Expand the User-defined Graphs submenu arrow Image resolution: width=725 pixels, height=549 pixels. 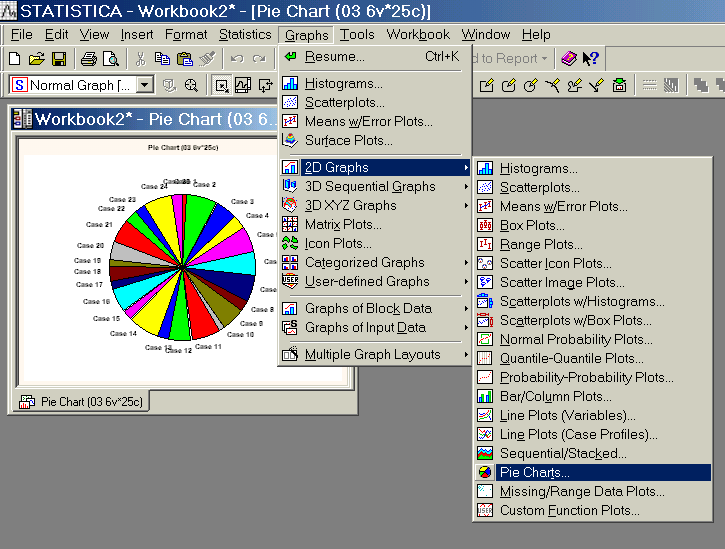coord(466,282)
